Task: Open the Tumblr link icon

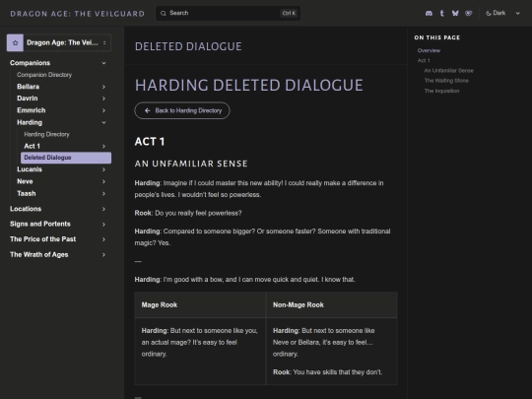Action: coord(441,13)
